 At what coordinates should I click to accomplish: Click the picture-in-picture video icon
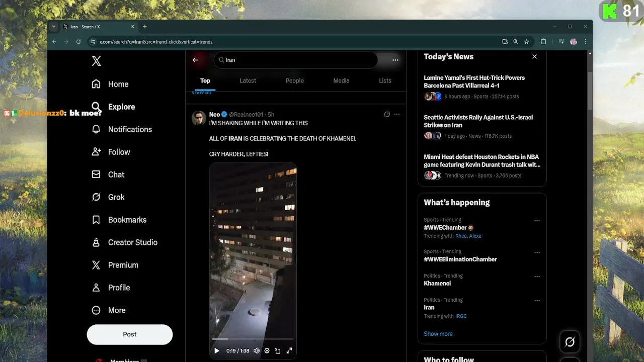pos(278,351)
